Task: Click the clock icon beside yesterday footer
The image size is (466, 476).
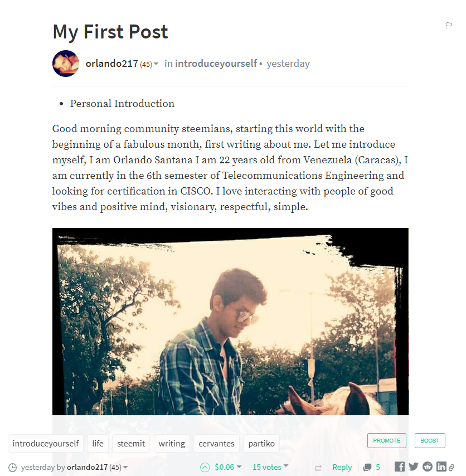Action: (x=12, y=468)
